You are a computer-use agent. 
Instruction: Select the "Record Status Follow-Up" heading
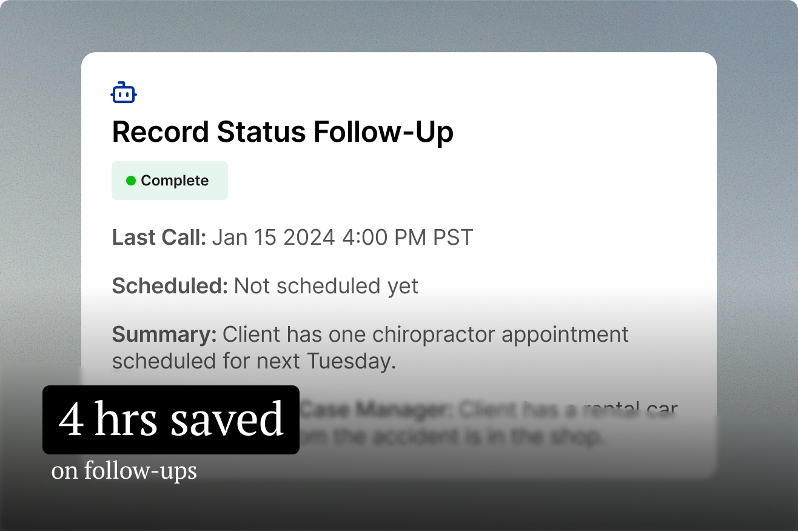(x=283, y=131)
